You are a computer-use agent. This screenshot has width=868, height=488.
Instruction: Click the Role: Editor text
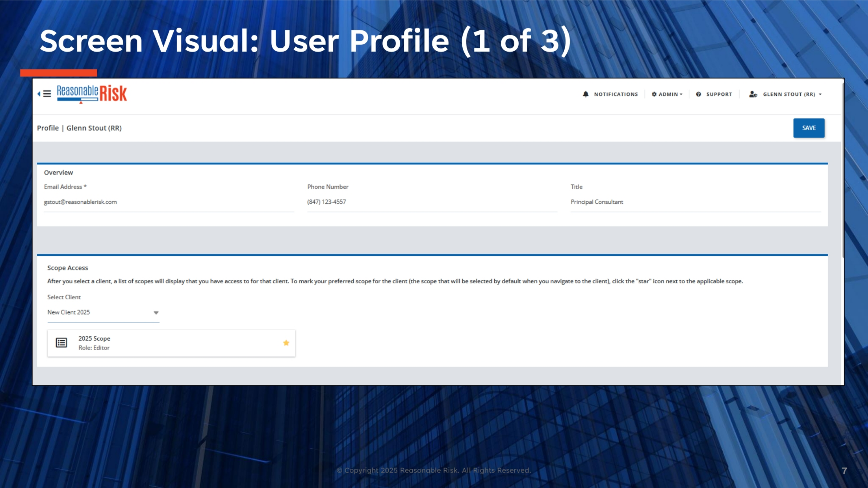coord(94,348)
